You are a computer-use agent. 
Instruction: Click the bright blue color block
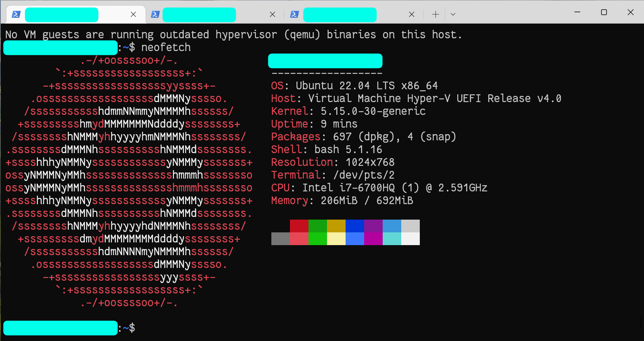(x=355, y=239)
